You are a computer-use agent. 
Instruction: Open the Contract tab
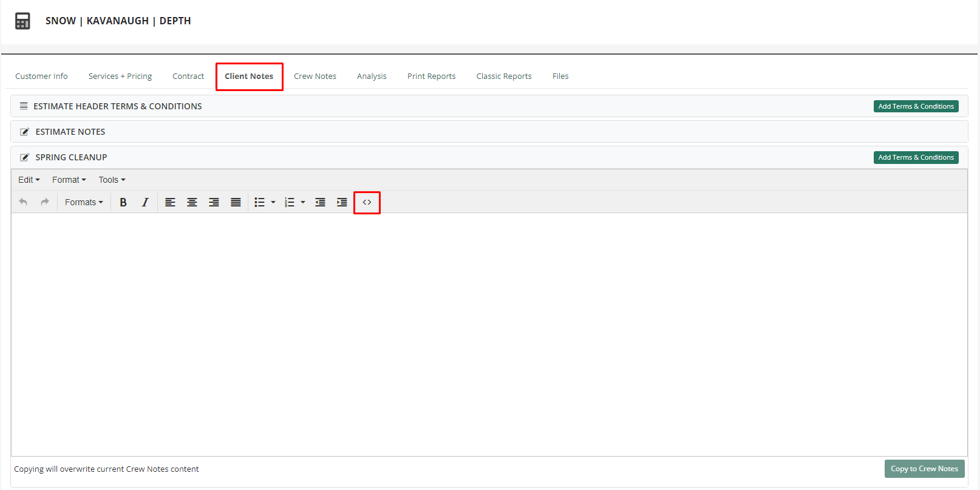[x=188, y=76]
